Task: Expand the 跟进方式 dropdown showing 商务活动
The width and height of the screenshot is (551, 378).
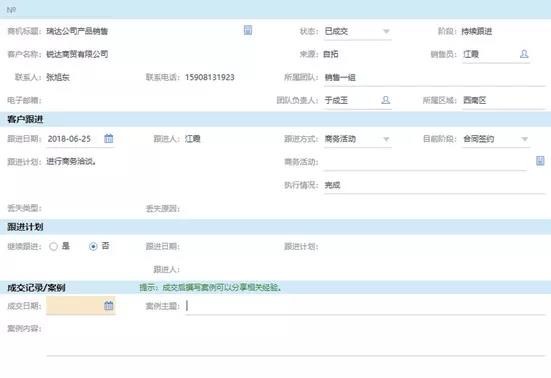Action: pyautogui.click(x=386, y=139)
